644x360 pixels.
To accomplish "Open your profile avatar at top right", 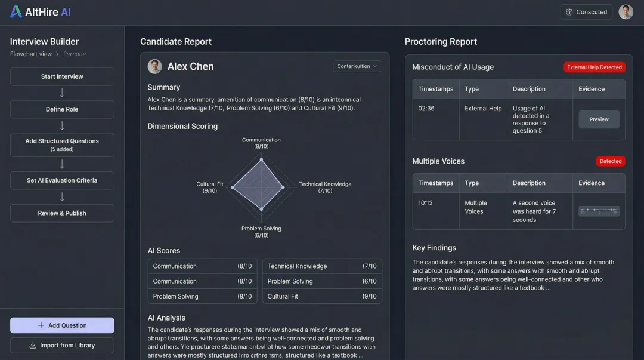I will 626,11.
